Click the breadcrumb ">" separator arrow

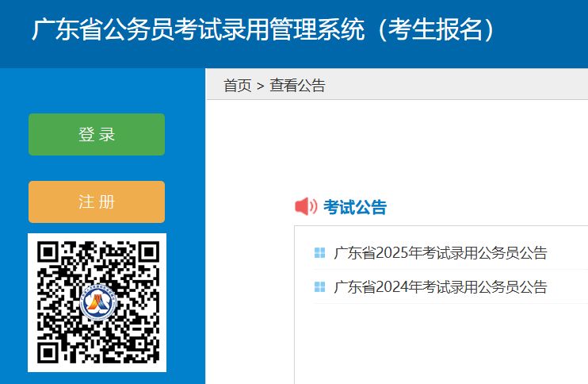(260, 86)
